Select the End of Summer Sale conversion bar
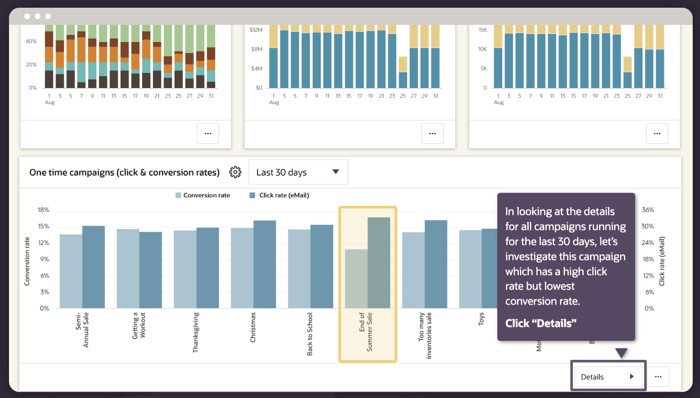700x398 pixels. point(356,278)
